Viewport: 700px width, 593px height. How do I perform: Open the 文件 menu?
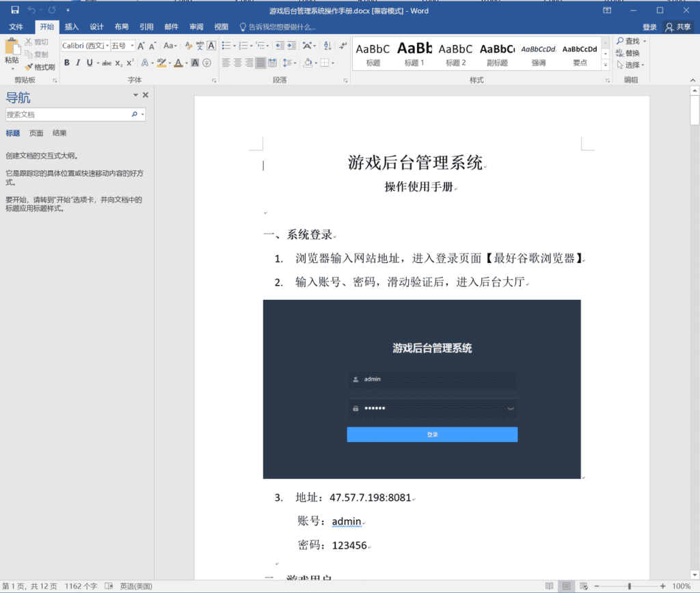point(16,27)
